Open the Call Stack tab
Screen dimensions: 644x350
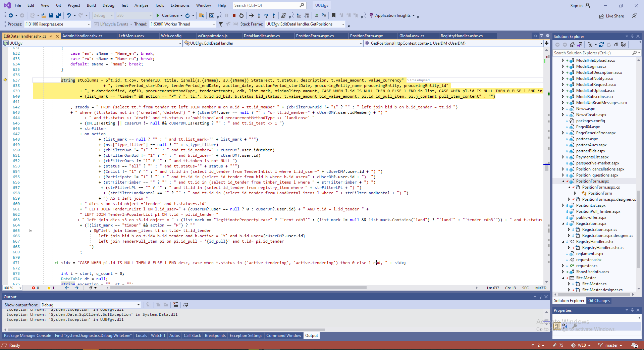coord(193,336)
